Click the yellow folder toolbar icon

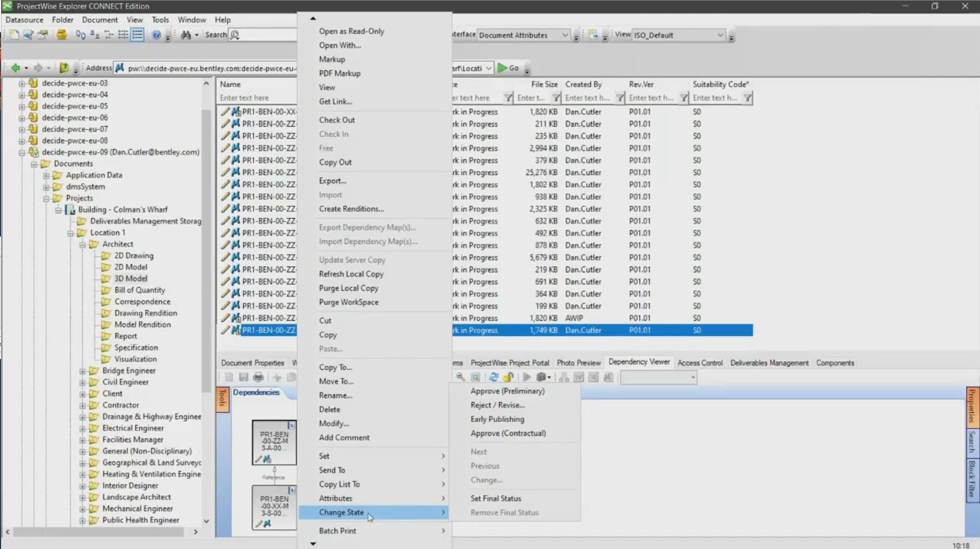point(61,35)
